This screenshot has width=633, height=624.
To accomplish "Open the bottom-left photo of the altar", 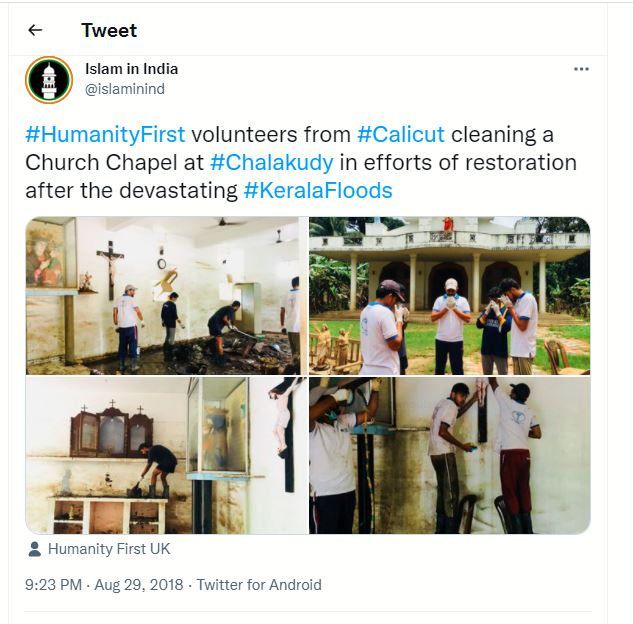I will coord(167,455).
